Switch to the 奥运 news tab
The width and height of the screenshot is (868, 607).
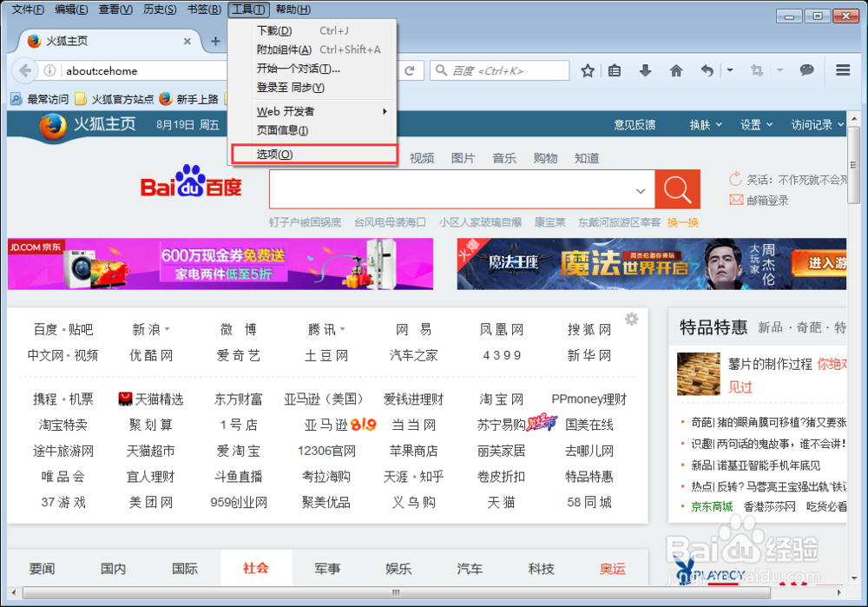[x=612, y=568]
